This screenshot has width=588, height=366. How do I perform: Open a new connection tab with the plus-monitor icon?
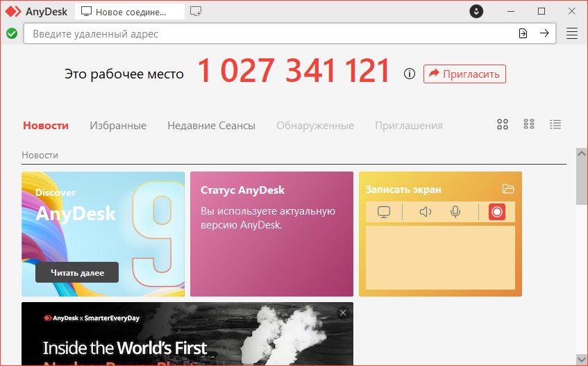196,12
